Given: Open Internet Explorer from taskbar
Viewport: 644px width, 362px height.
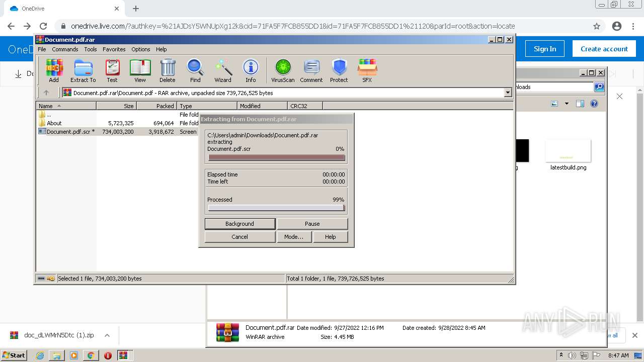Looking at the screenshot, I should (x=40, y=355).
